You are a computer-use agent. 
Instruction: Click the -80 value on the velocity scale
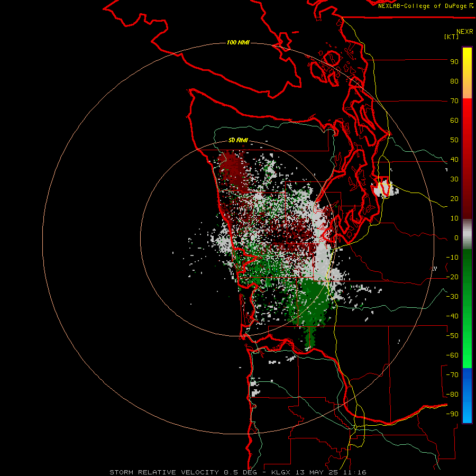point(452,395)
